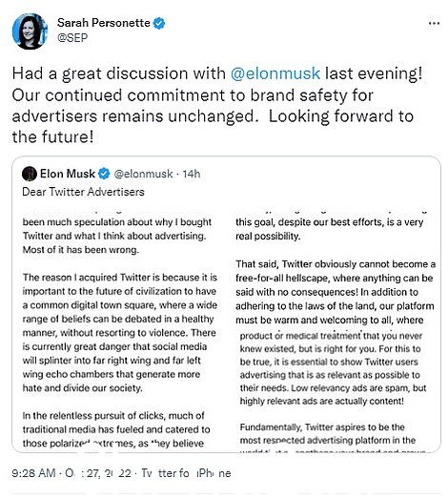Open the @SEP handle link
The image size is (448, 499).
[x=72, y=38]
